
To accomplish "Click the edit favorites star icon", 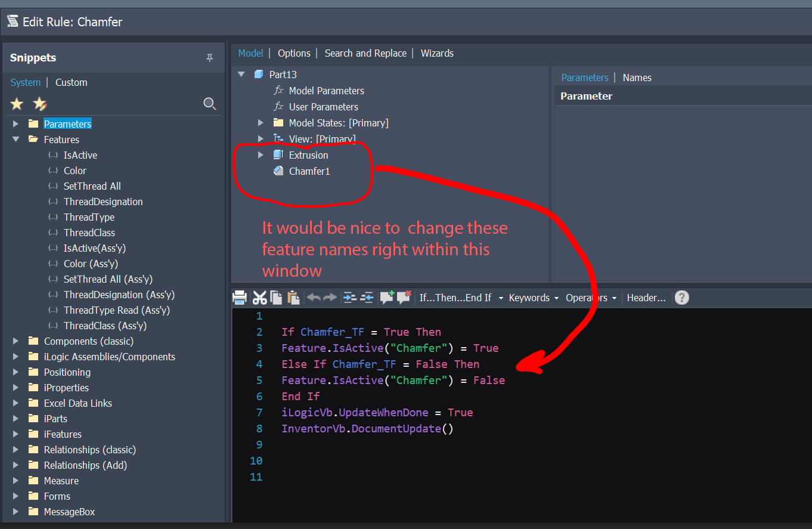I will pyautogui.click(x=39, y=103).
